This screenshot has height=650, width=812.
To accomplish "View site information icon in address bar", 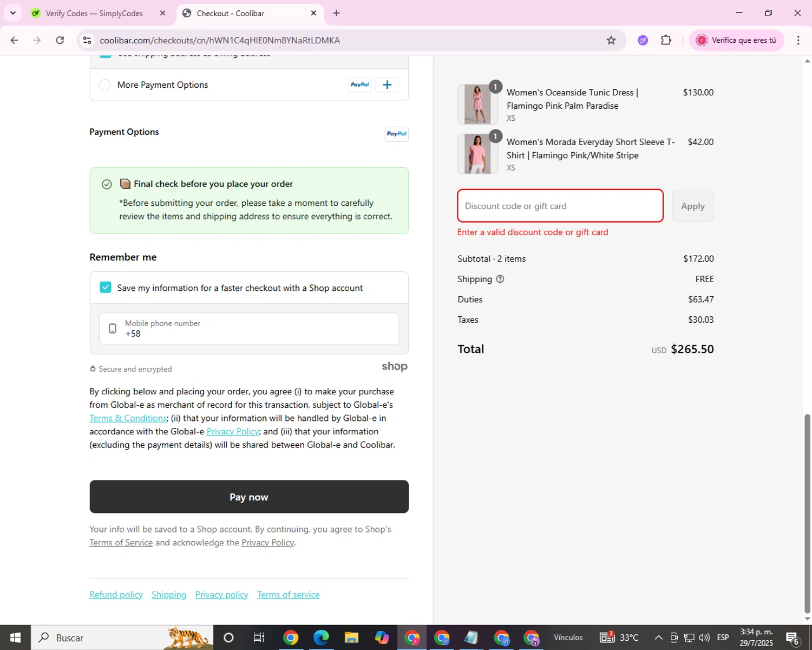I will coord(87,40).
